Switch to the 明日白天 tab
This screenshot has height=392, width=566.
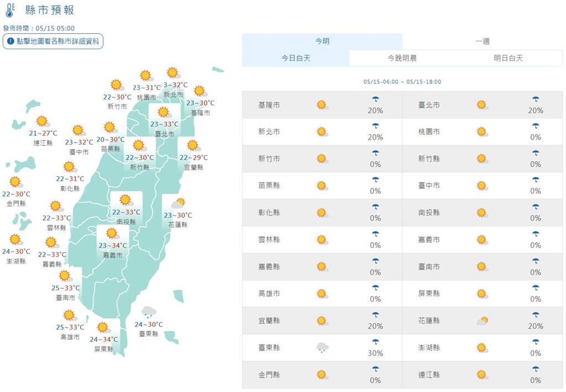509,57
